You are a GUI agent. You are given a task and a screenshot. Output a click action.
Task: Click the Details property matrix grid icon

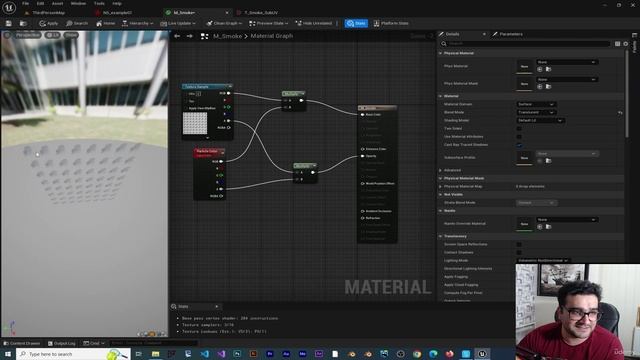click(618, 44)
